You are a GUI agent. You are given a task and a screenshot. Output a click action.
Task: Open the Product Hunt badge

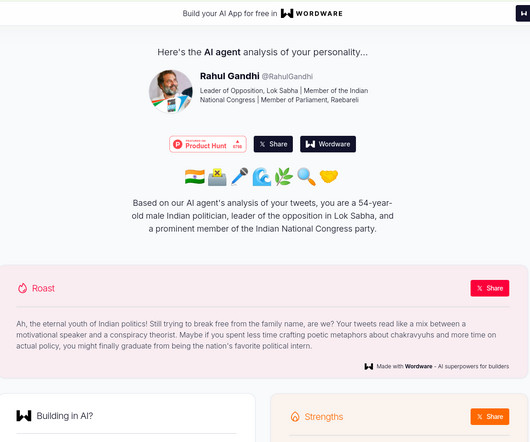click(x=208, y=144)
